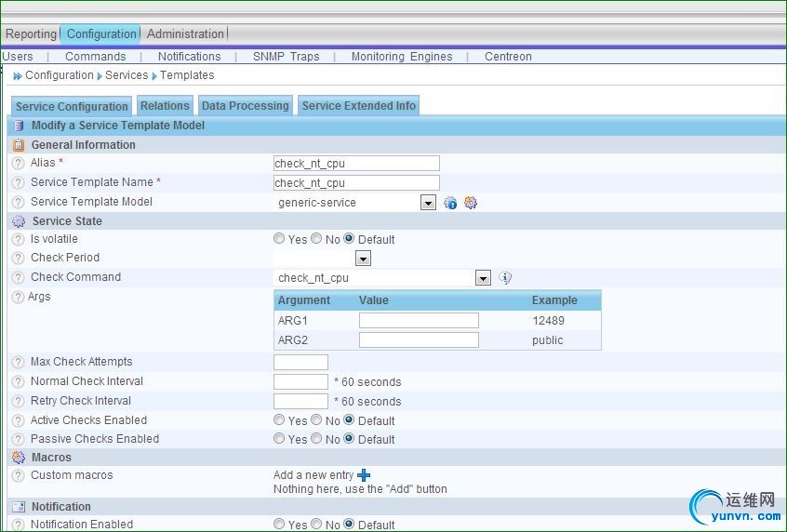Set Passive Checks Enabled to No

point(316,438)
